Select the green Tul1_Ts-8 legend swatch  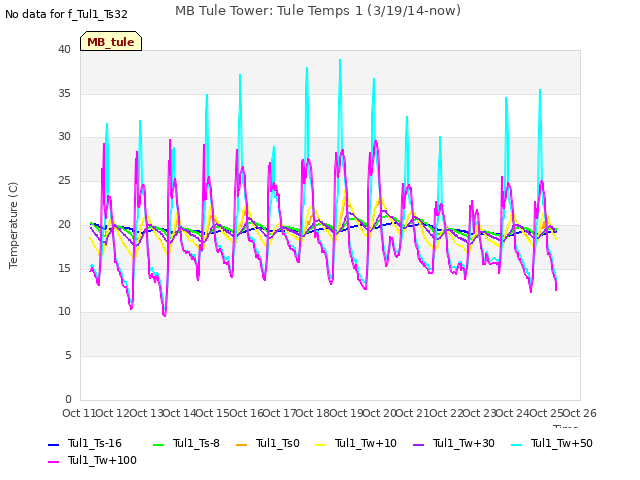point(158,444)
